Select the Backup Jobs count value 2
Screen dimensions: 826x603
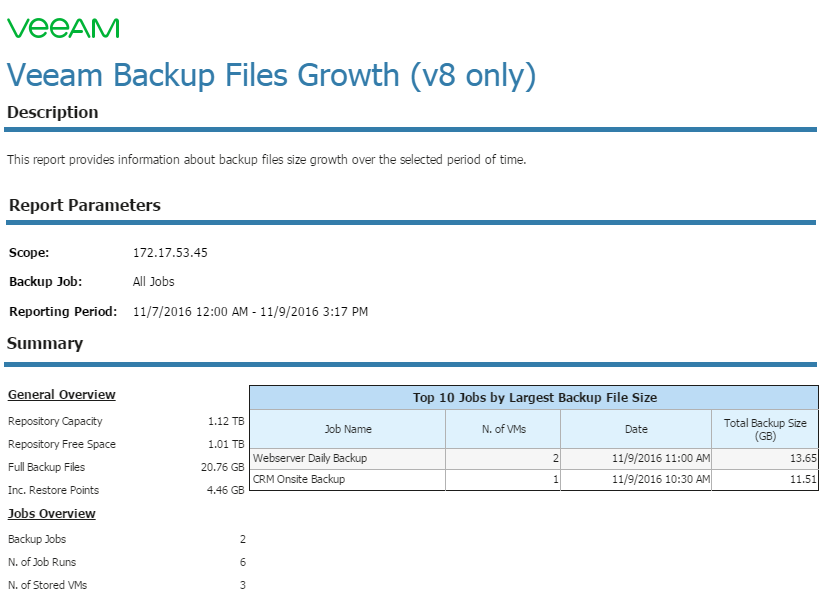pyautogui.click(x=243, y=539)
